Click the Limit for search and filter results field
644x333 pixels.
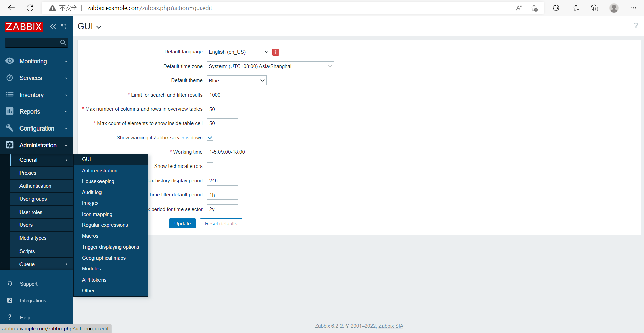click(x=223, y=95)
